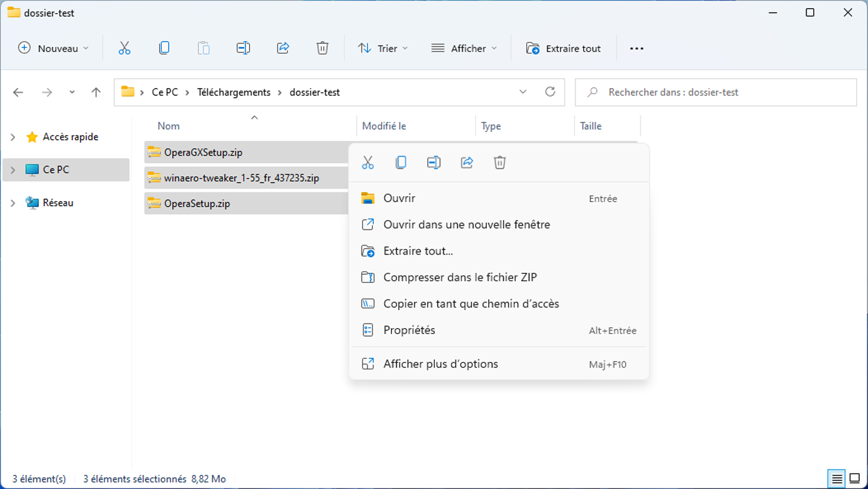Open the Trier sort dropdown

pyautogui.click(x=383, y=48)
